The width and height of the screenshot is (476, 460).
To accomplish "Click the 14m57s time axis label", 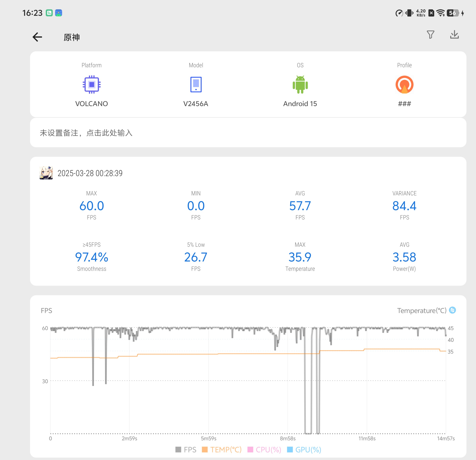I will (x=446, y=438).
